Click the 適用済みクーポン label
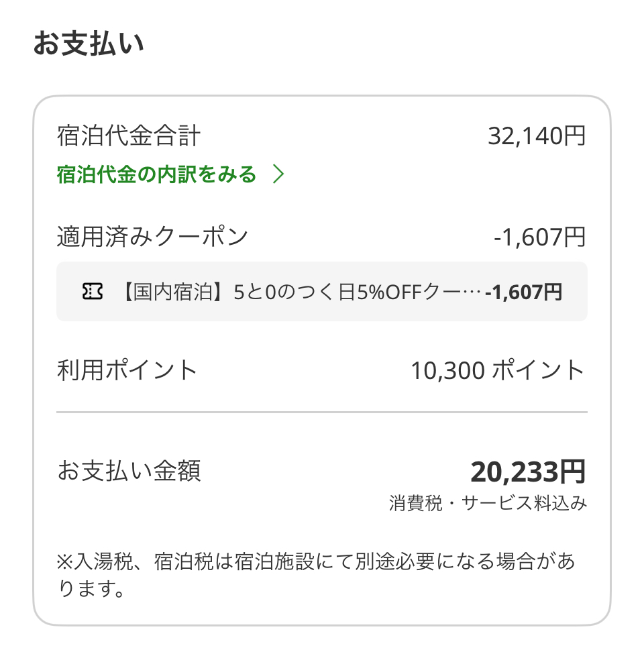This screenshot has height=658, width=644. click(x=153, y=237)
